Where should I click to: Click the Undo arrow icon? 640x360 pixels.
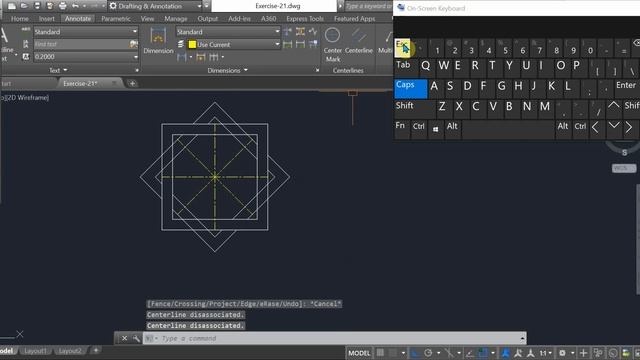[x=76, y=6]
